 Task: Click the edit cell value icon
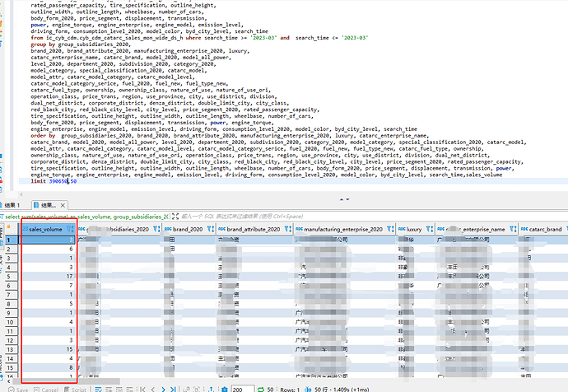[98, 390]
